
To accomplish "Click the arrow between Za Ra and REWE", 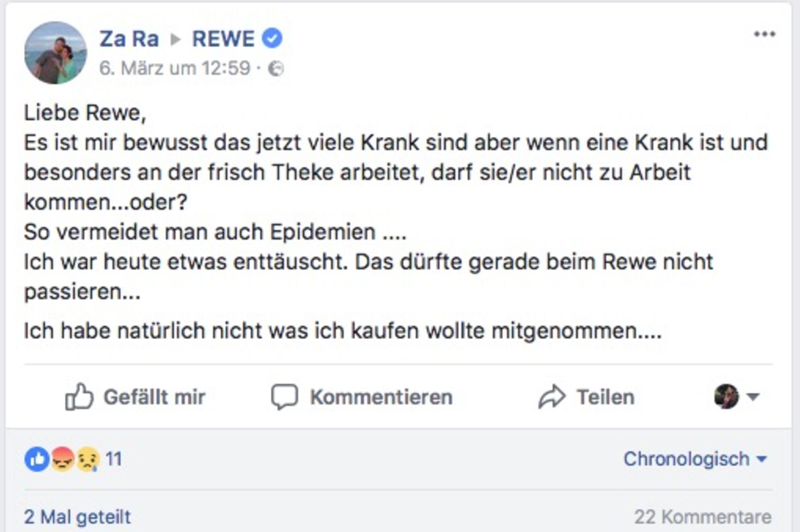I will [x=175, y=39].
